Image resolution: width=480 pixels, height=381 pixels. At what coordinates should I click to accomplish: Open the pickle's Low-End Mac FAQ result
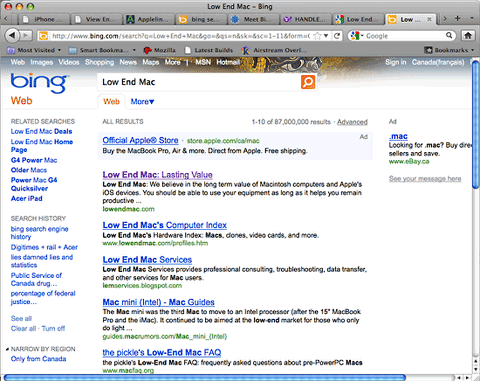pyautogui.click(x=162, y=352)
